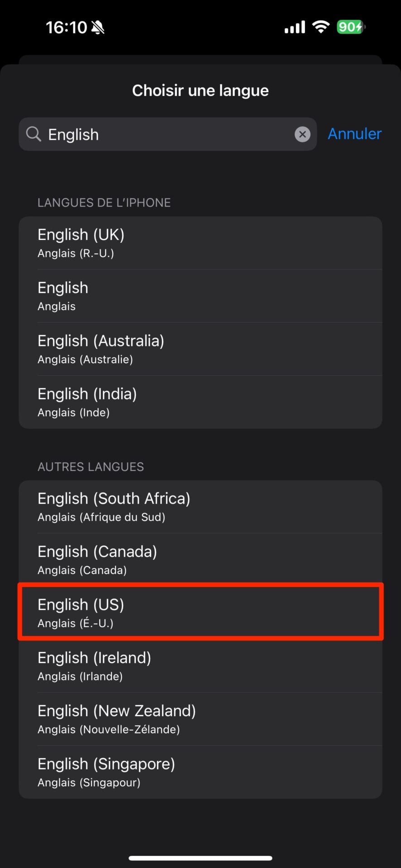This screenshot has height=868, width=401.
Task: Select English (South Africa) option
Action: [x=200, y=506]
